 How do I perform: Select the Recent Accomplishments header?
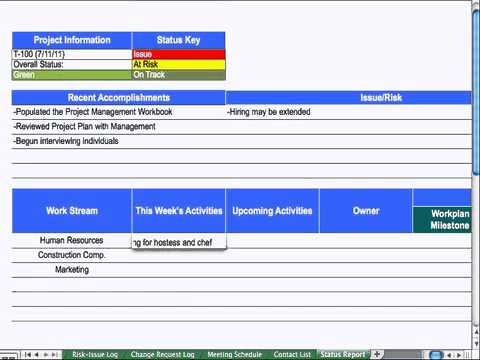[x=119, y=98]
